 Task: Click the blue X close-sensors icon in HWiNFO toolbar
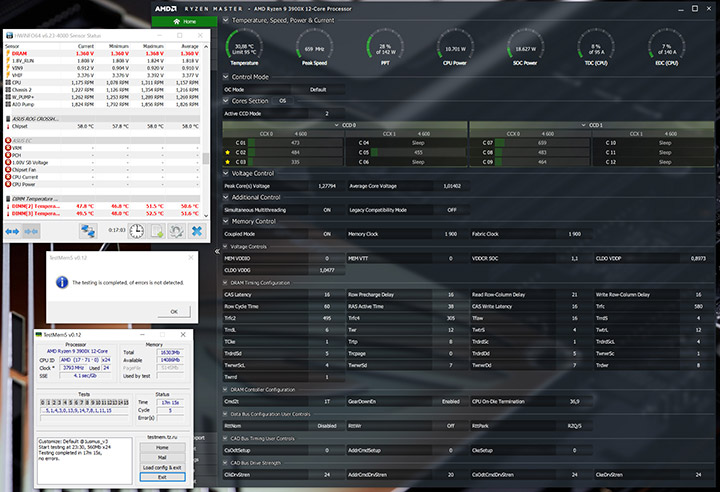point(197,231)
